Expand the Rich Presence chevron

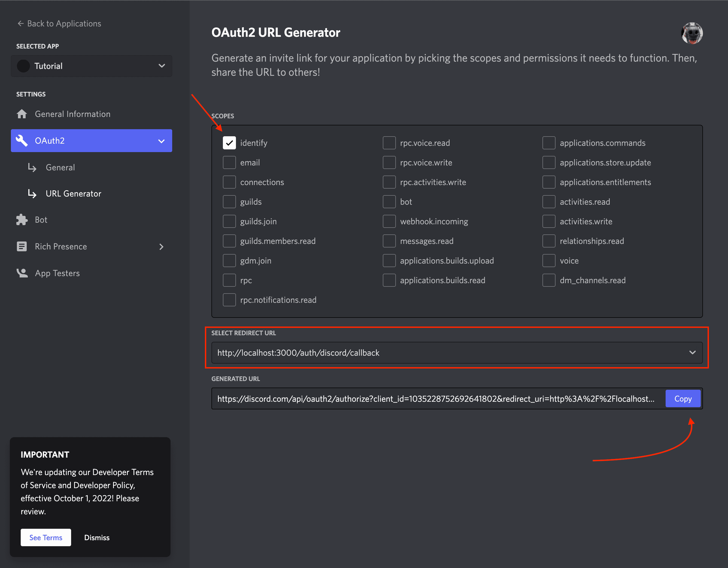click(161, 247)
